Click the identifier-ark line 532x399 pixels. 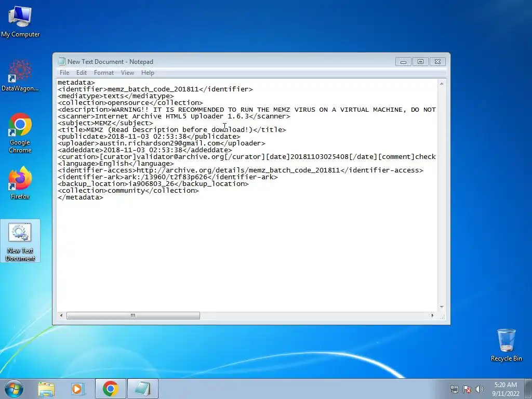click(168, 177)
